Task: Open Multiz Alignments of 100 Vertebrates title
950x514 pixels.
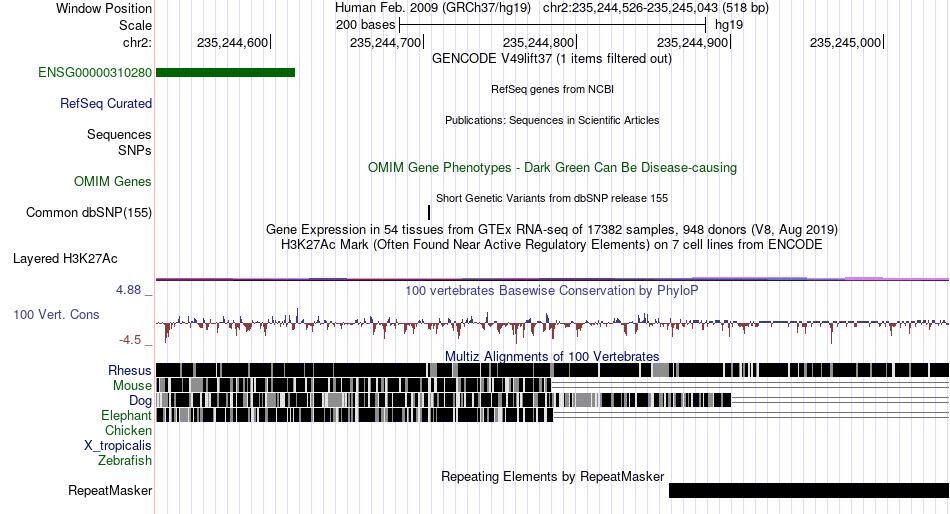Action: click(552, 356)
